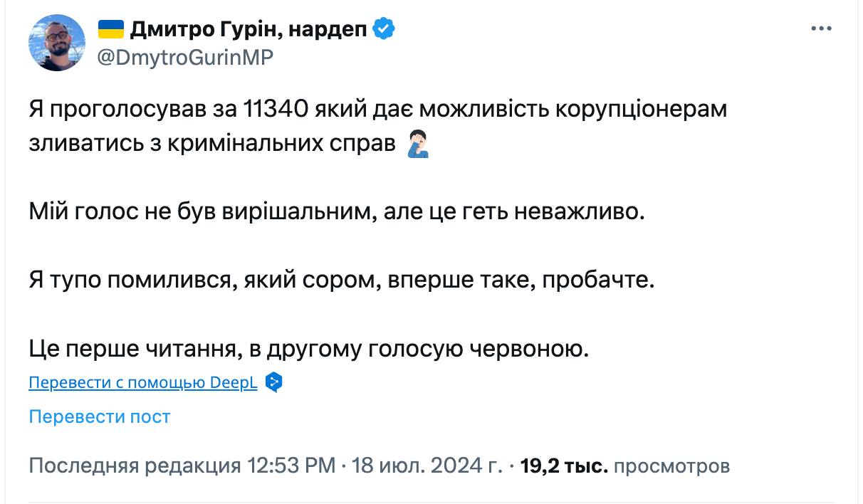Screen dimensions: 863x504
Task: Click the Ukrainian flag emoji beside the name
Action: (x=110, y=29)
